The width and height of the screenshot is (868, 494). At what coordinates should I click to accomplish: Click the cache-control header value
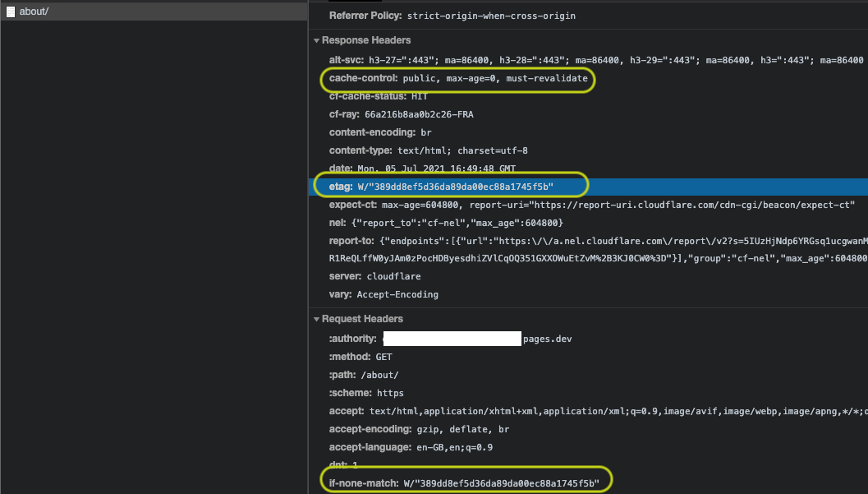[495, 78]
